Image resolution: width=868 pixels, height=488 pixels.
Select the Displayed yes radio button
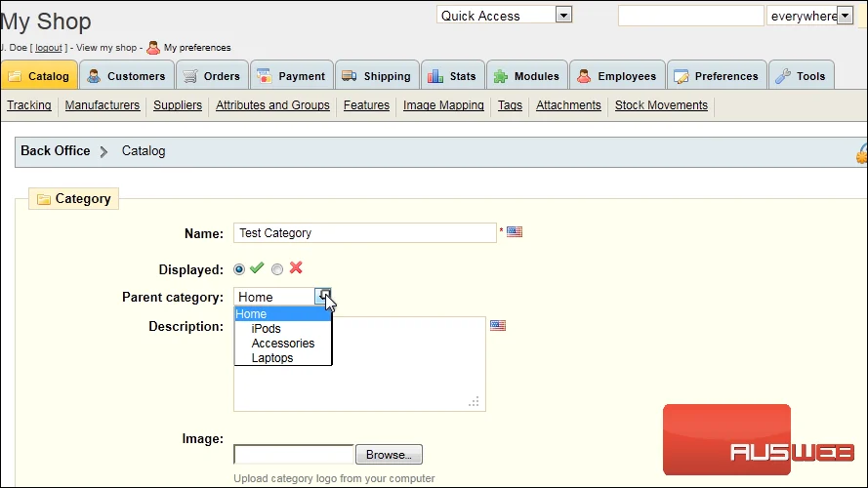pos(239,269)
